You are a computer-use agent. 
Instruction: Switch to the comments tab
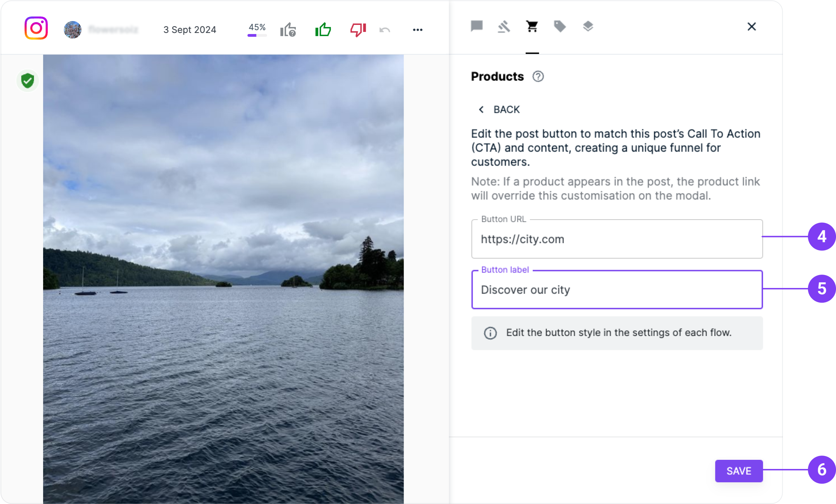[x=477, y=26]
